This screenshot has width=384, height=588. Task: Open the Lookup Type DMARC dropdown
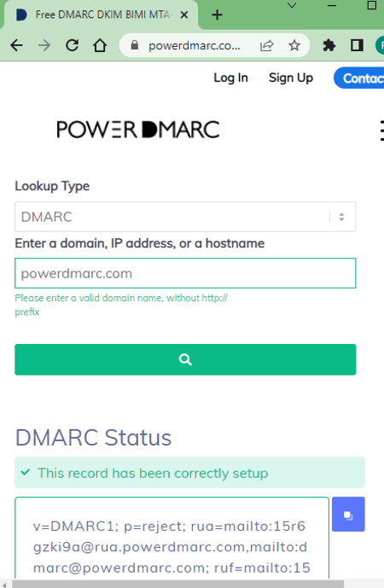185,217
